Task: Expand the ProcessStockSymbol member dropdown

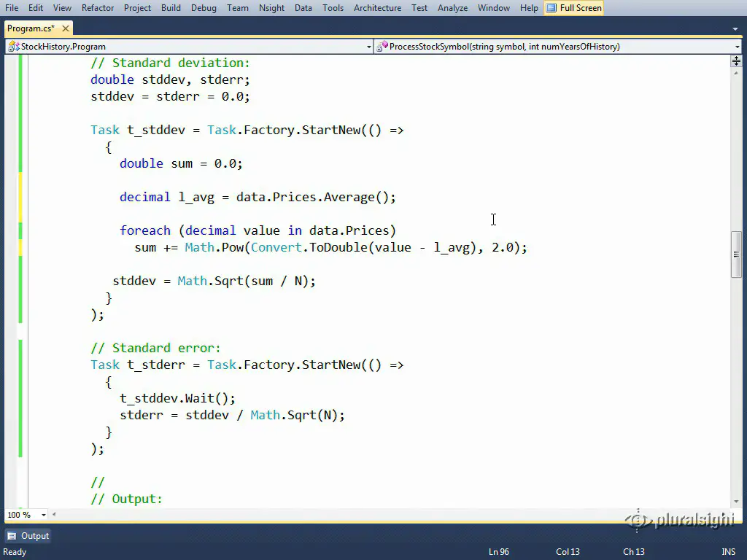Action: 737,47
